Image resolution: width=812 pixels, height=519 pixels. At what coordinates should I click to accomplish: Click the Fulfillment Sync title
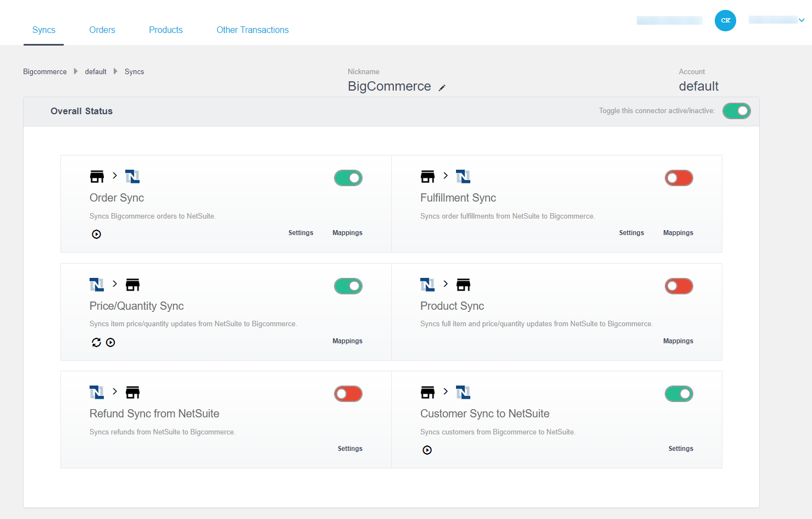coord(458,198)
